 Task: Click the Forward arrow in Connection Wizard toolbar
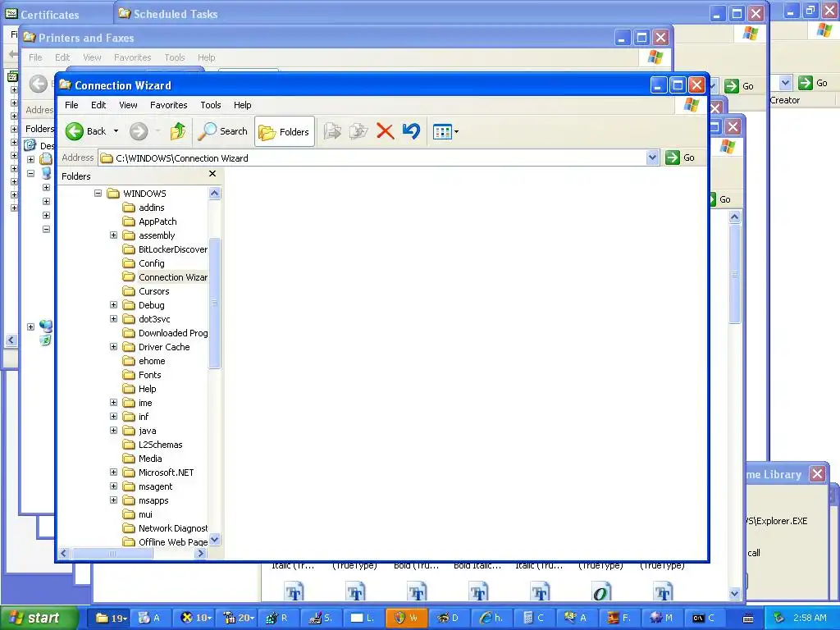click(x=139, y=131)
